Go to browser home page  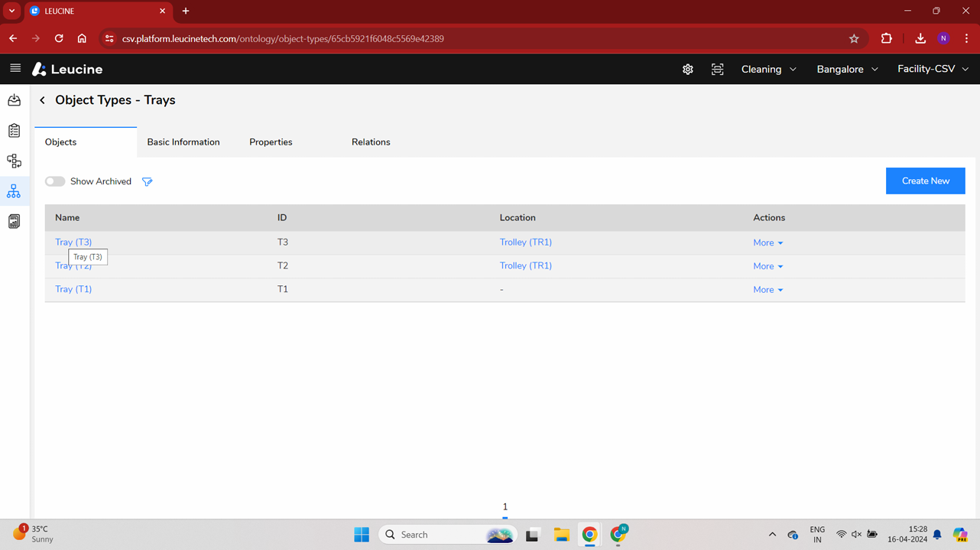(82, 38)
